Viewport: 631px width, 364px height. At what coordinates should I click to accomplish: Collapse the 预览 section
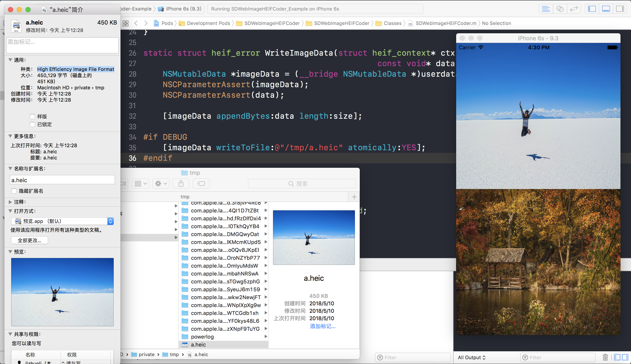[x=10, y=252]
